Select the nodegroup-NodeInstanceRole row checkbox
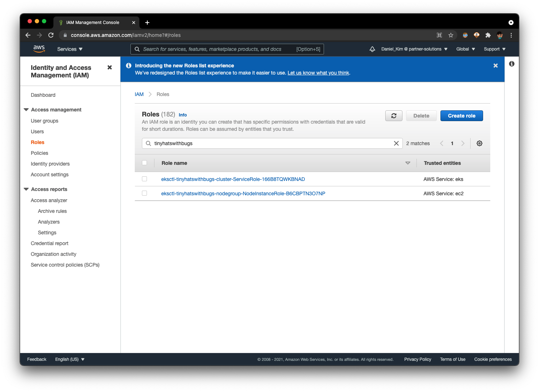Viewport: 539px width, 392px height. pyautogui.click(x=144, y=193)
